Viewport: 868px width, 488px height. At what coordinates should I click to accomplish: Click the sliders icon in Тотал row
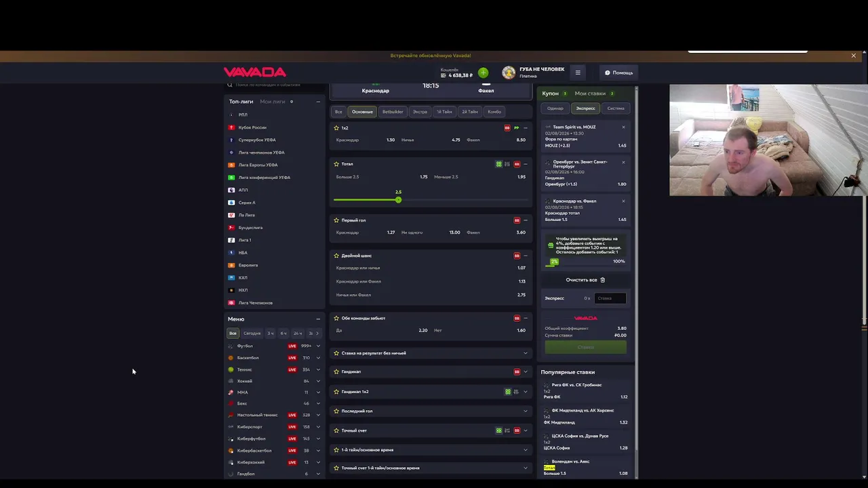(507, 164)
